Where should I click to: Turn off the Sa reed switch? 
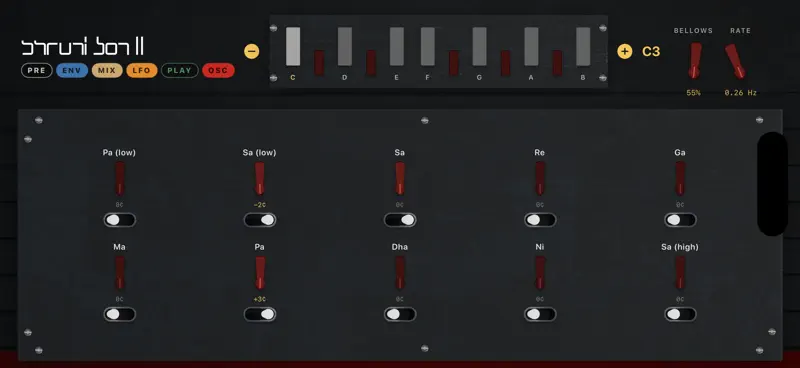pos(400,220)
